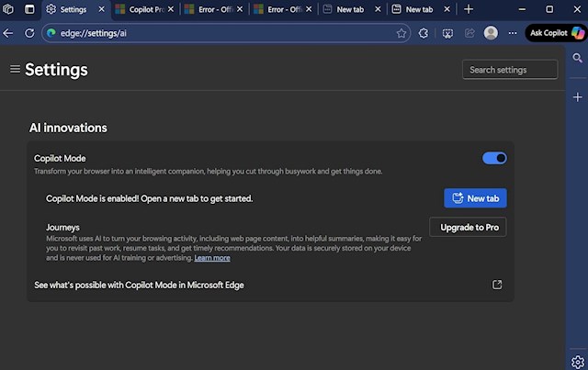This screenshot has height=370, width=588.
Task: Click the AI innovations heading
Action: (x=68, y=129)
